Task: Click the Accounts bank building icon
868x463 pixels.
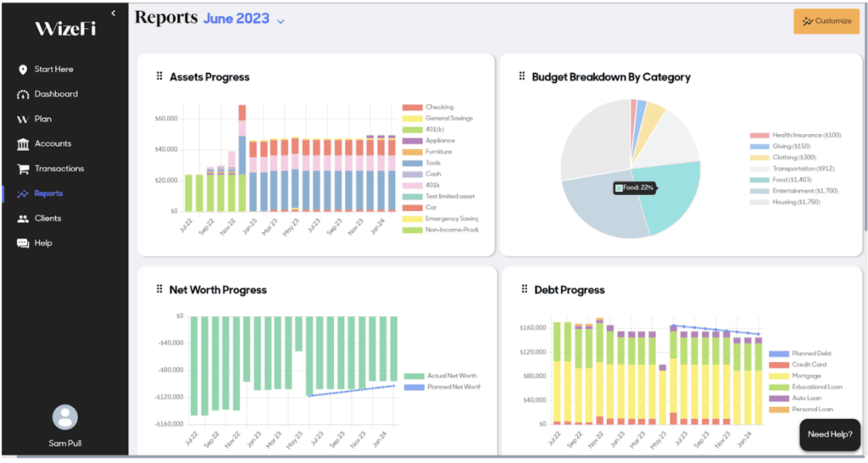Action: pyautogui.click(x=23, y=144)
